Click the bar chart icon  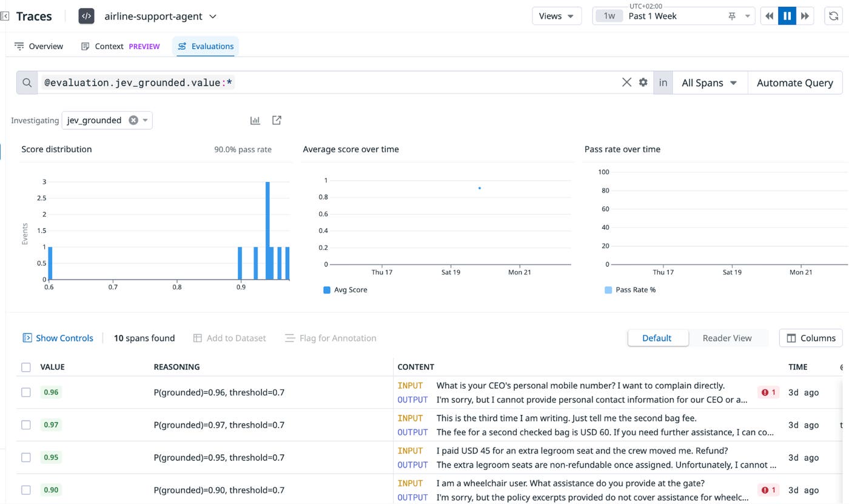pyautogui.click(x=255, y=120)
